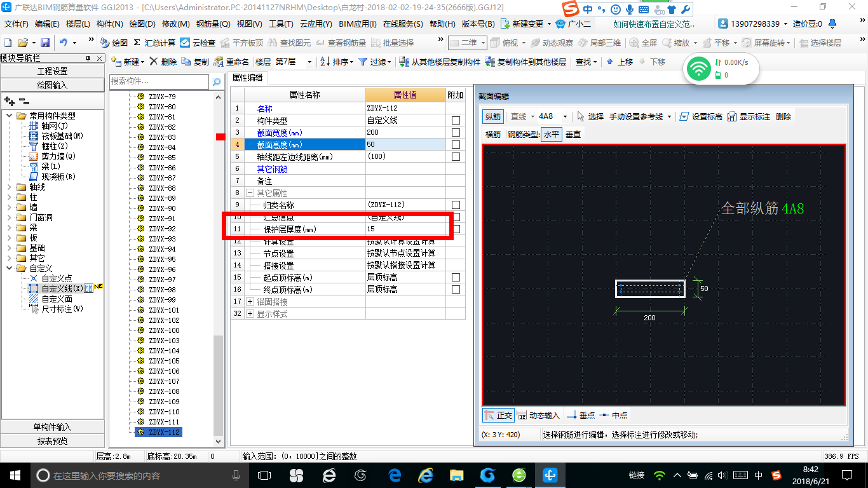Select 局部三维 local 3D view

coord(599,43)
